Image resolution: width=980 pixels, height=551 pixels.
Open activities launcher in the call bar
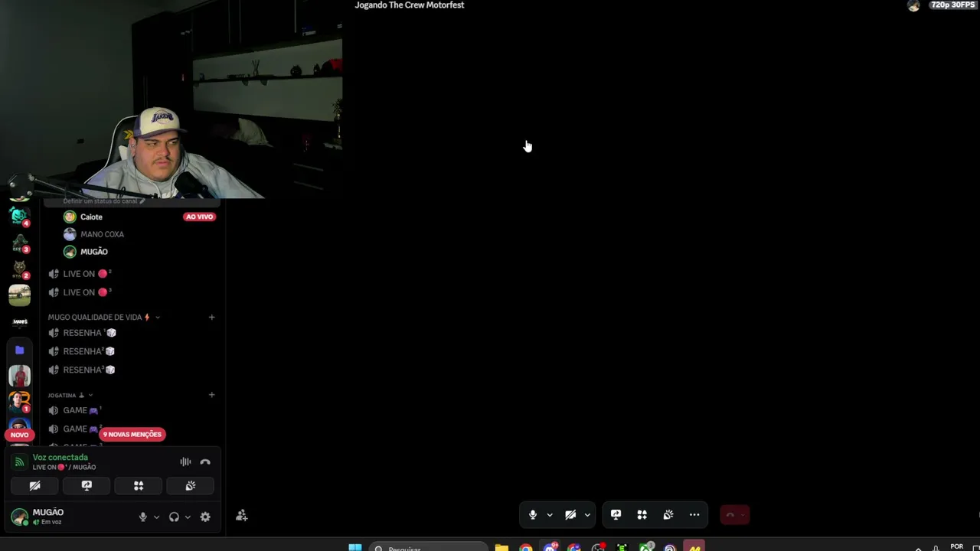pos(642,515)
